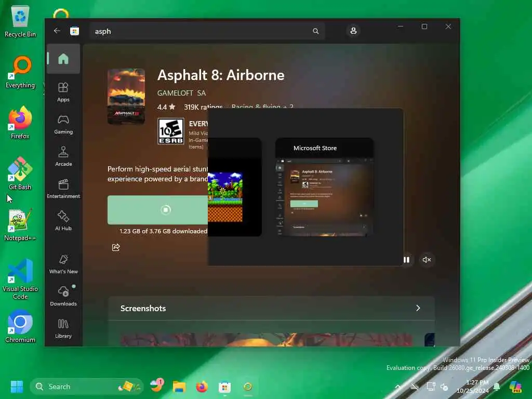This screenshot has width=532, height=399.
Task: Open the Apps section in sidebar
Action: click(x=63, y=92)
